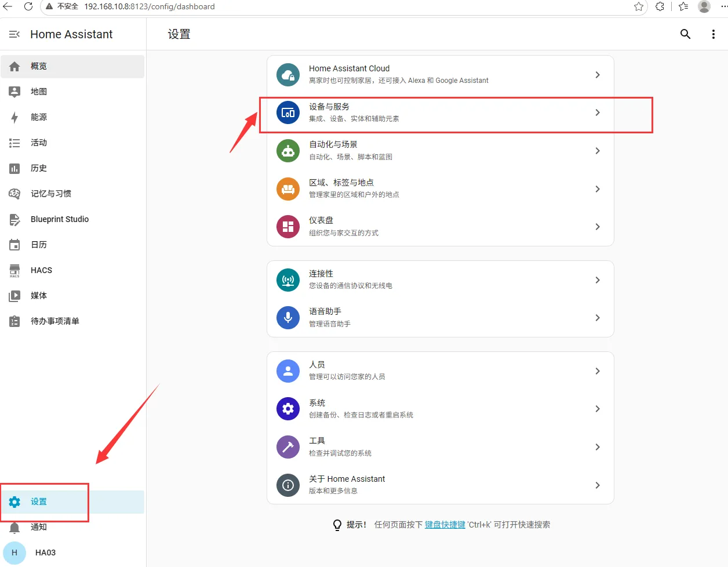Click the 连接性 connectivity antenna icon
The image size is (728, 567).
click(288, 280)
